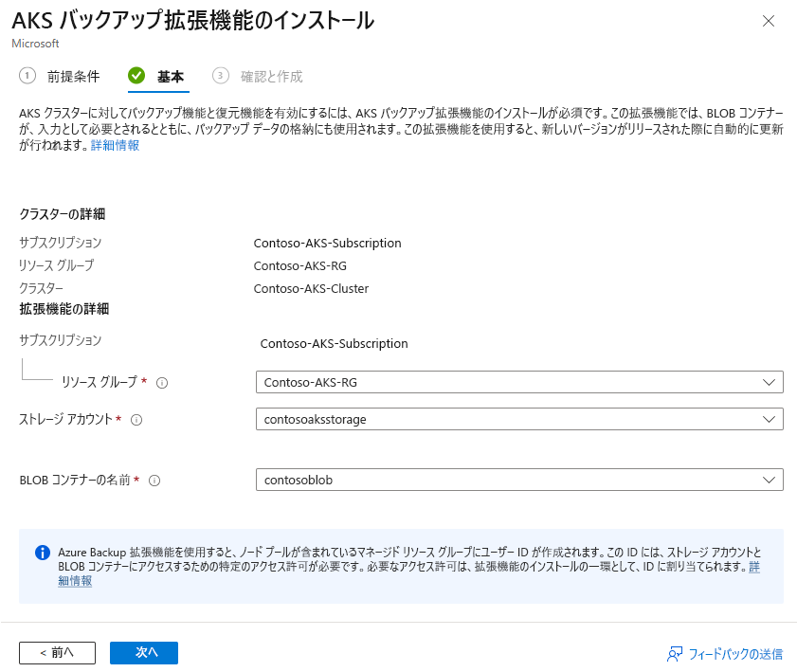Click the クラスターの詳細 heading
The height and width of the screenshot is (672, 797).
62,214
